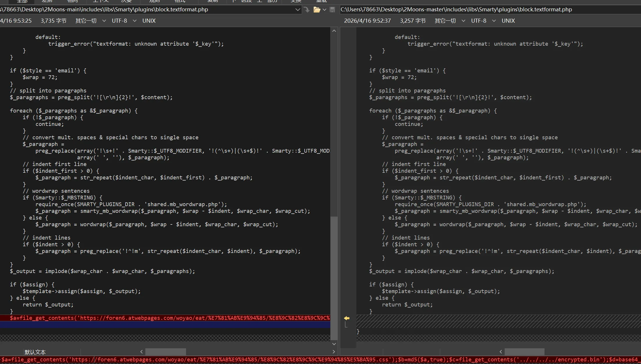Screen dimensions: 641x364
Task: Click left pane smarty_mb_wordwrap line
Action: pyautogui.click(x=173, y=211)
